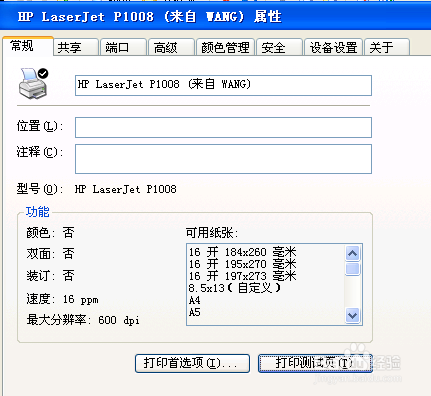Screen dimensions: 431x396
Task: Click the paper list scrollbar thumb
Action: click(353, 269)
